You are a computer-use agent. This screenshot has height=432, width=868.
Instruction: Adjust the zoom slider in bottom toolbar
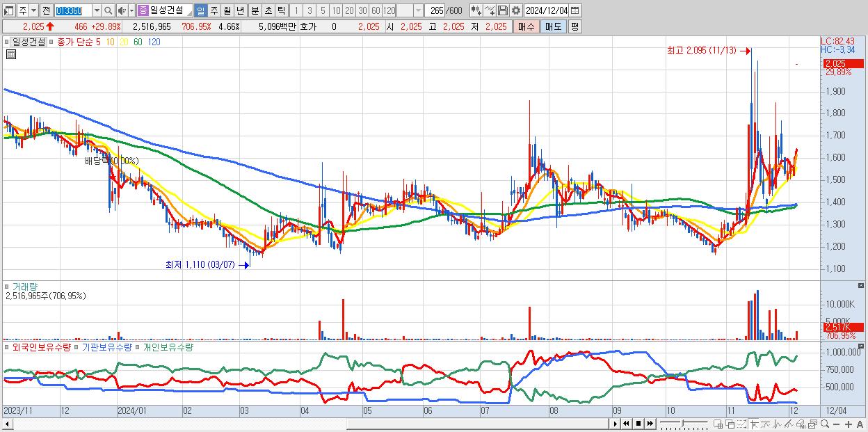tap(683, 424)
